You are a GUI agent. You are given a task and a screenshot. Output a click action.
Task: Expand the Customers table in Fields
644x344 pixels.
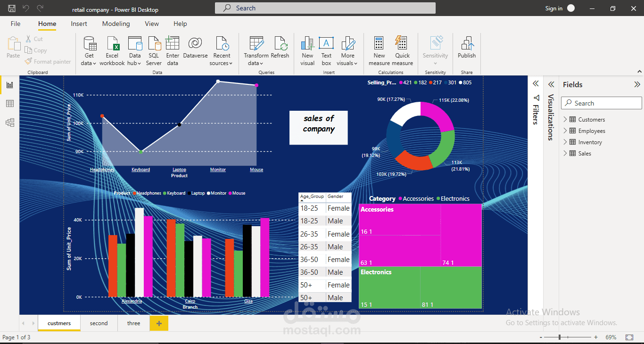click(x=565, y=119)
